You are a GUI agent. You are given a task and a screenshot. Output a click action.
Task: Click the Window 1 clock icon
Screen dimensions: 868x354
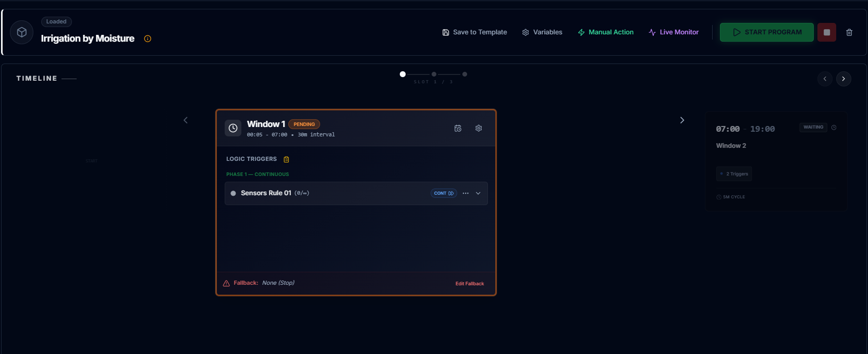tap(233, 128)
